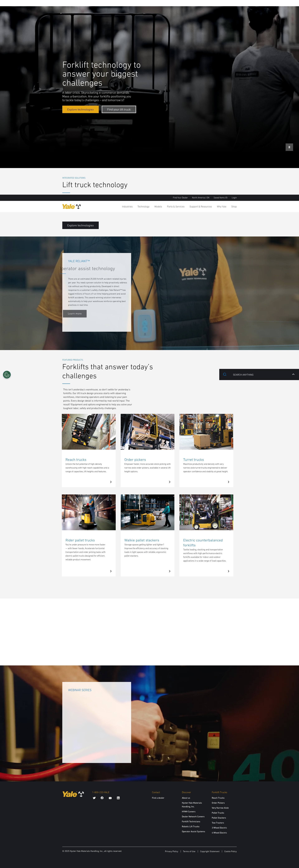Click the search magnifier icon
This screenshot has height=868, width=299.
coord(225,375)
